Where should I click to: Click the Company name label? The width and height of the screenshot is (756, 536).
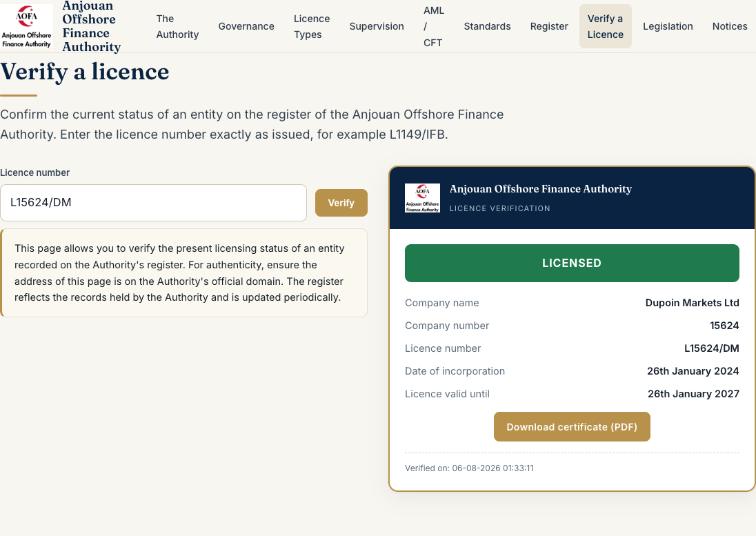point(441,303)
